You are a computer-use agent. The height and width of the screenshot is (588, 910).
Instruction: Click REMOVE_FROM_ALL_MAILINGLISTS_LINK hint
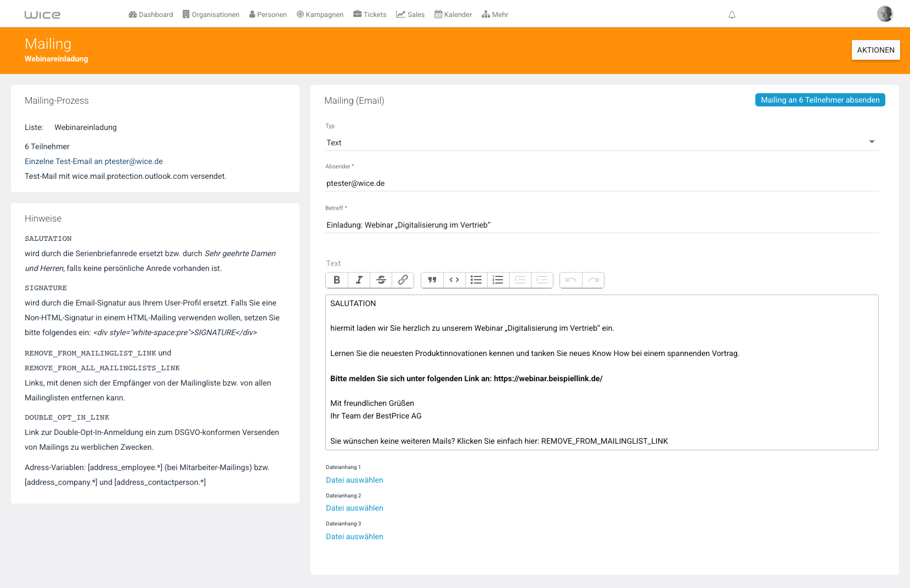coord(102,368)
